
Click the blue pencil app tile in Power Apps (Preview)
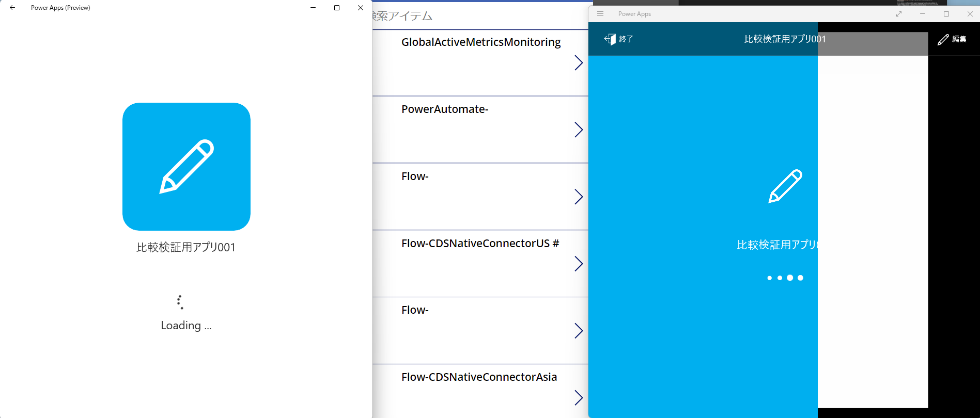[186, 167]
